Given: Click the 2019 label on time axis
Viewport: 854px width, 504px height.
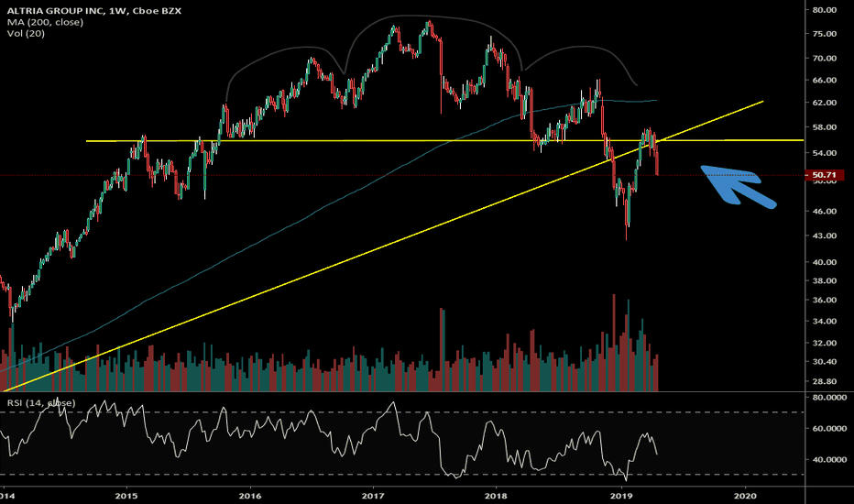Looking at the screenshot, I should click(x=621, y=496).
